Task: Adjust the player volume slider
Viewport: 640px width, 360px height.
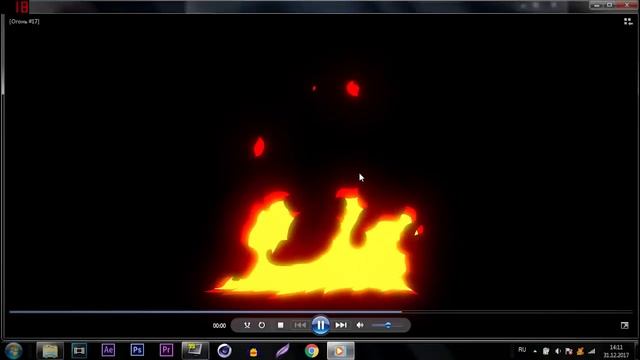Action: coord(387,325)
